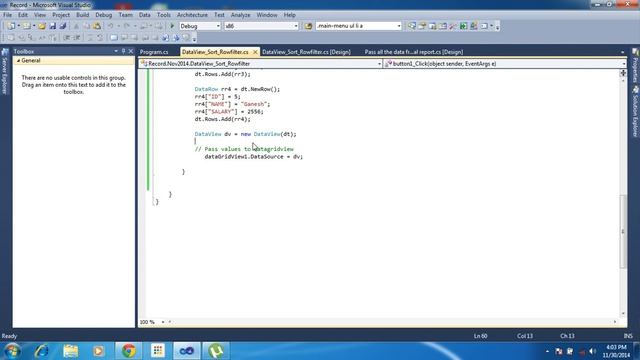Open Solution Explorer toolbar icon
640x360 pixels.
(x=412, y=26)
